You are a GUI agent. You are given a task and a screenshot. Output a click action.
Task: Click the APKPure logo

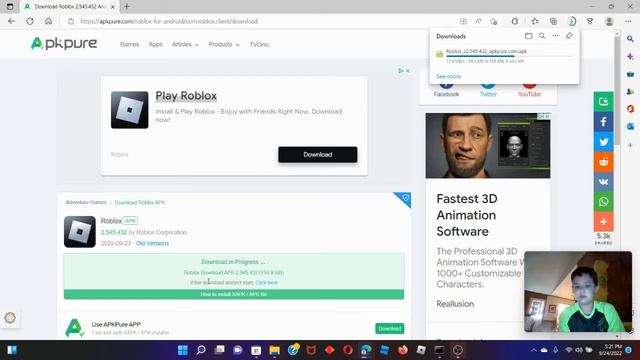64,43
